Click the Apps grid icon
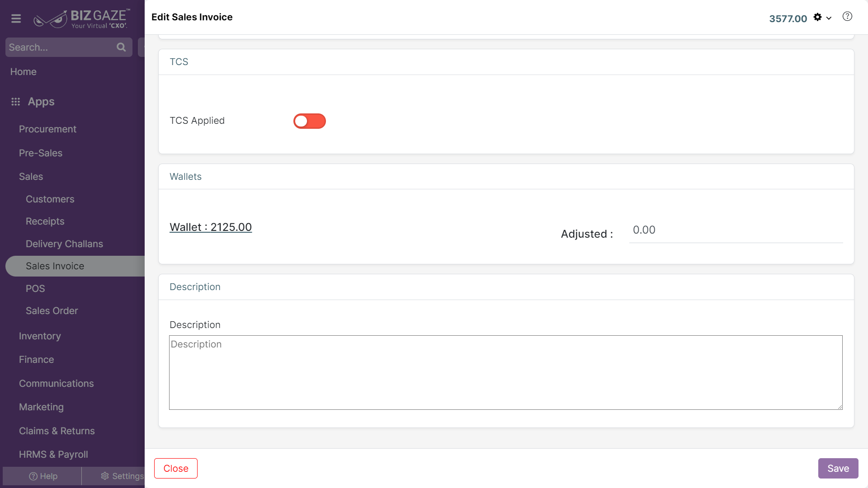 coord(16,102)
